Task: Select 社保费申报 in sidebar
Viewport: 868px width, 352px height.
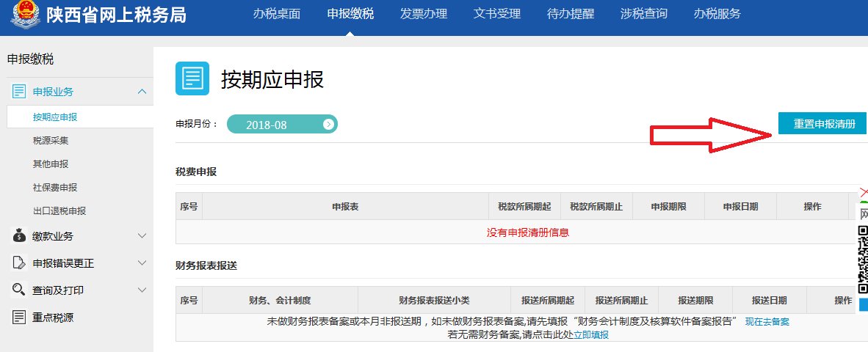Action: (55, 187)
